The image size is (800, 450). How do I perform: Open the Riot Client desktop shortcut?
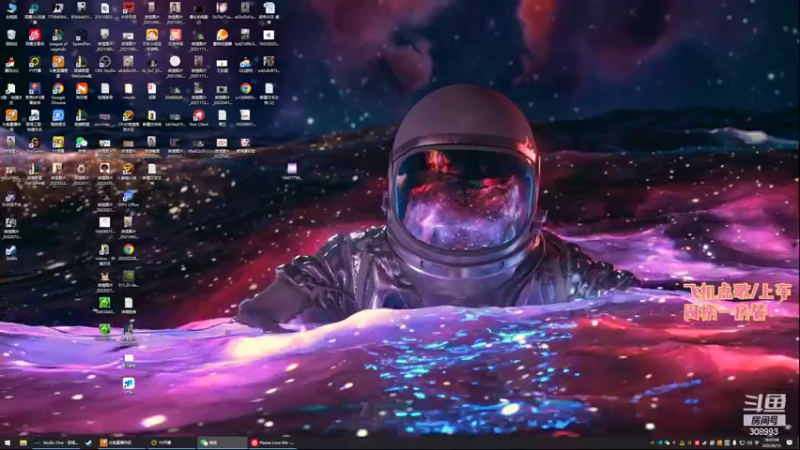tap(198, 118)
